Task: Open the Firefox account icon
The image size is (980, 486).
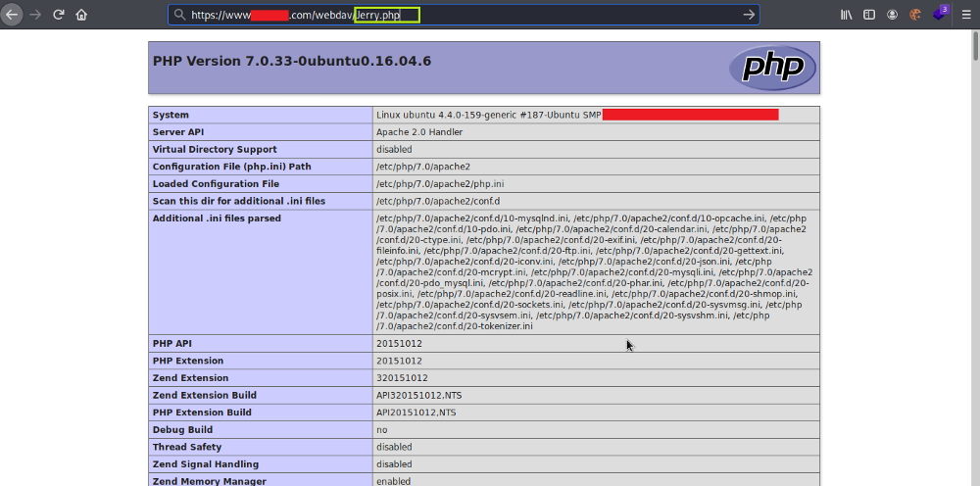Action: coord(892,15)
